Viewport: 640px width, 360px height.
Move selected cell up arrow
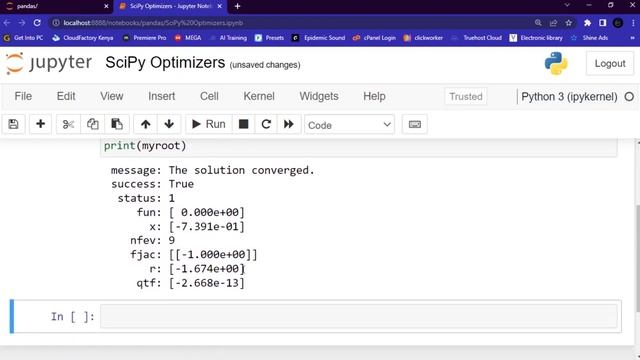[146, 124]
